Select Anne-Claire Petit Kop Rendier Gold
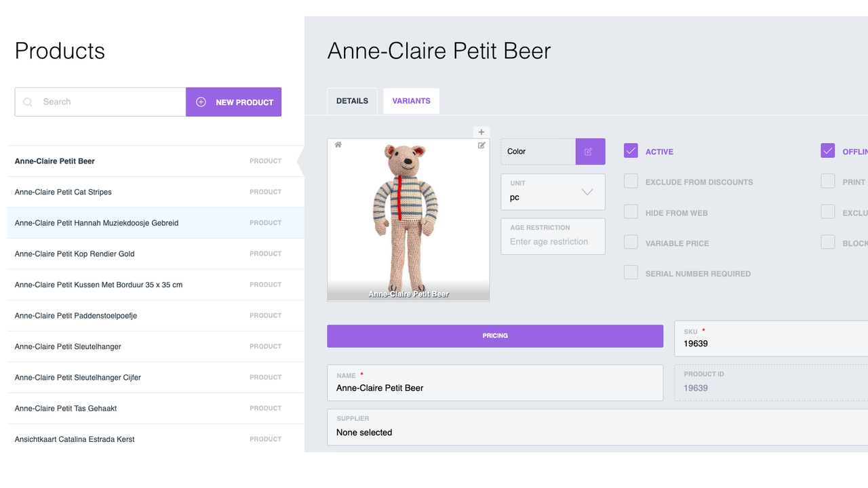This screenshot has height=488, width=868. pos(155,254)
